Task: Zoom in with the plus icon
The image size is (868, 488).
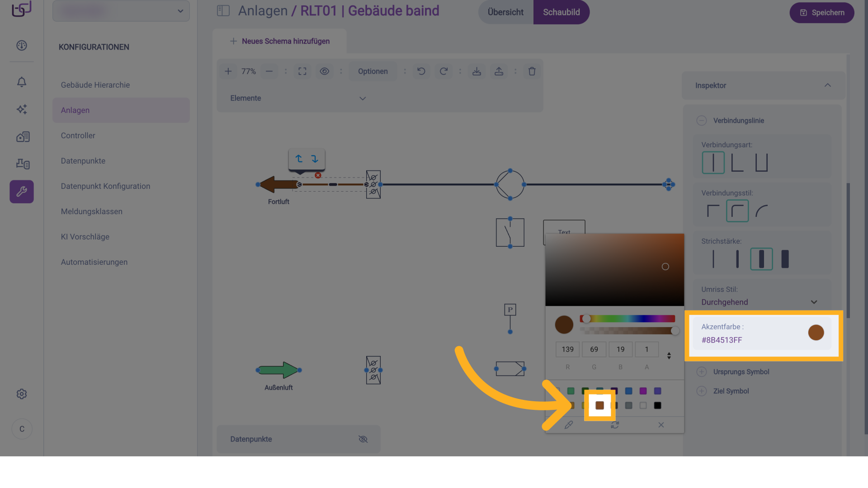Action: click(x=228, y=71)
